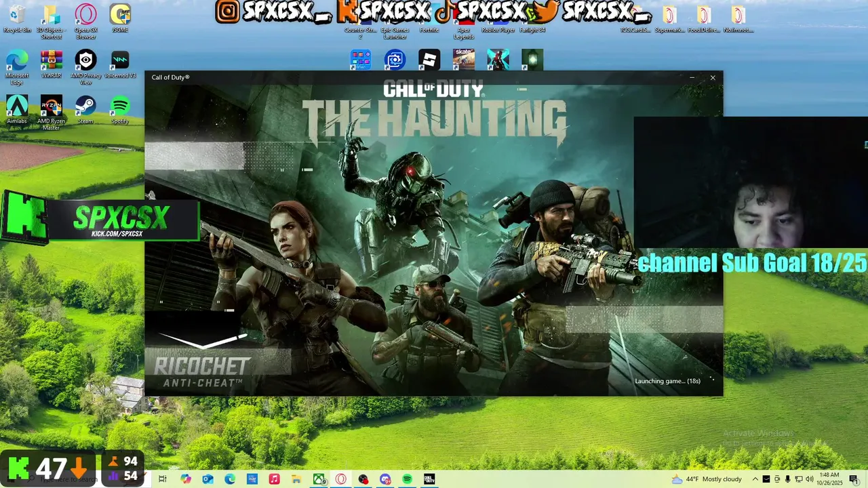Launch Steam from the desktop
Viewport: 868px width, 488px height.
[x=85, y=110]
